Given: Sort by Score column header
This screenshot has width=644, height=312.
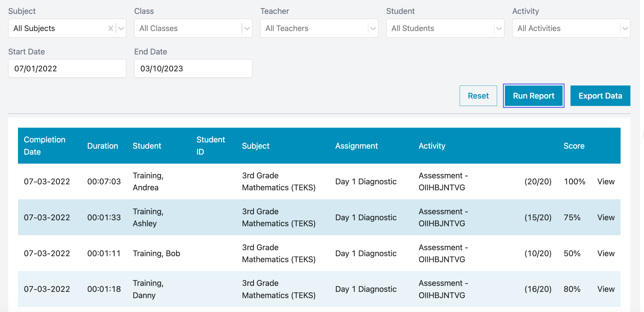Looking at the screenshot, I should point(574,146).
